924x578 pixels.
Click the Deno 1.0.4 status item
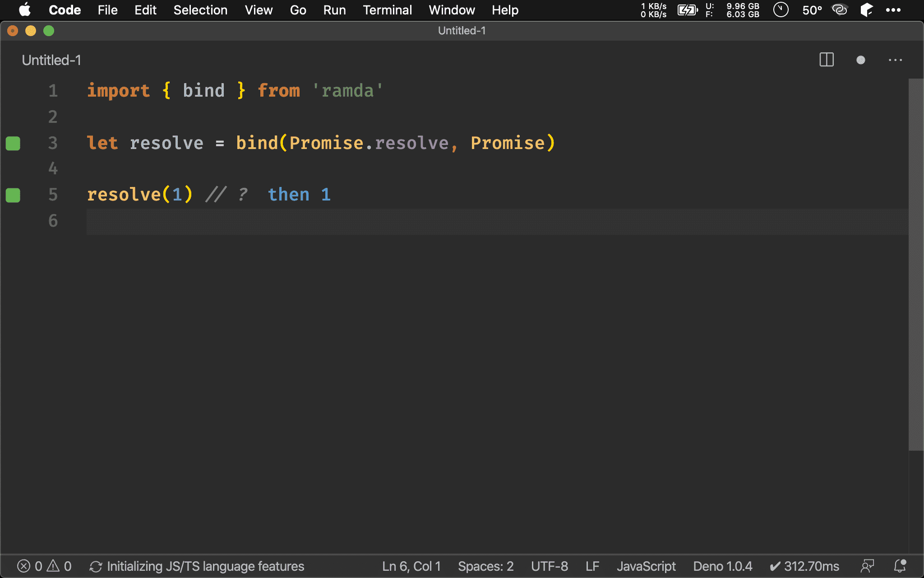point(722,566)
